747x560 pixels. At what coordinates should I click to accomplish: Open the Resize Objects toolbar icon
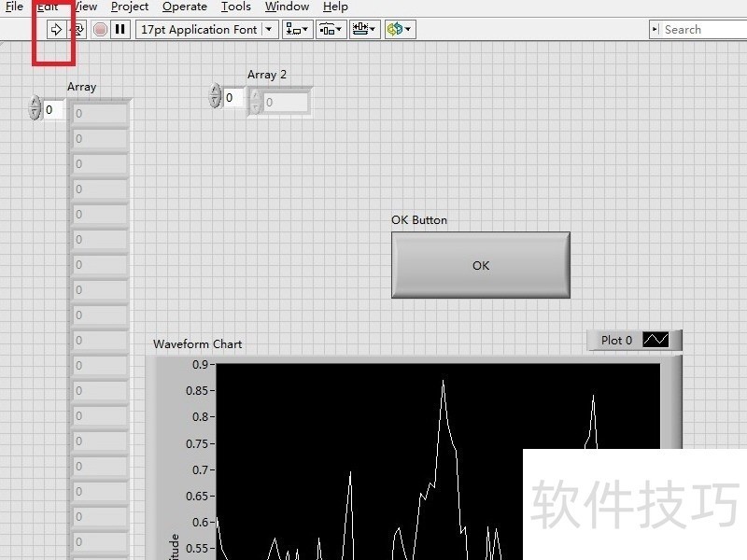click(359, 29)
